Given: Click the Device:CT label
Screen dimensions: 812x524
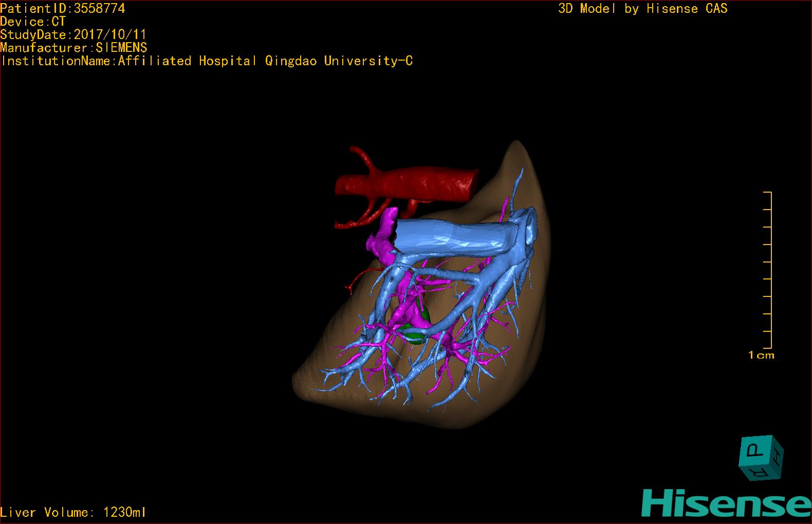Looking at the screenshot, I should point(33,22).
